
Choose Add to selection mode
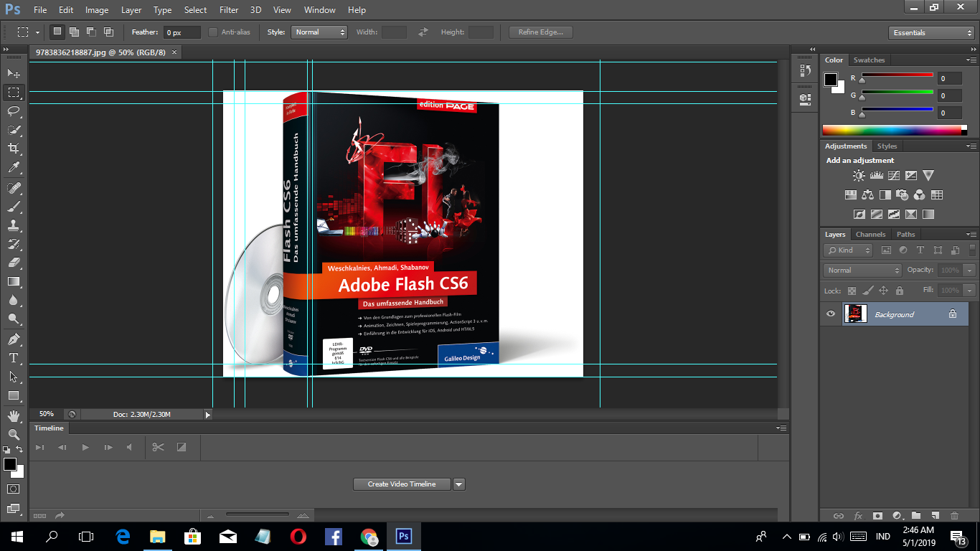point(74,32)
